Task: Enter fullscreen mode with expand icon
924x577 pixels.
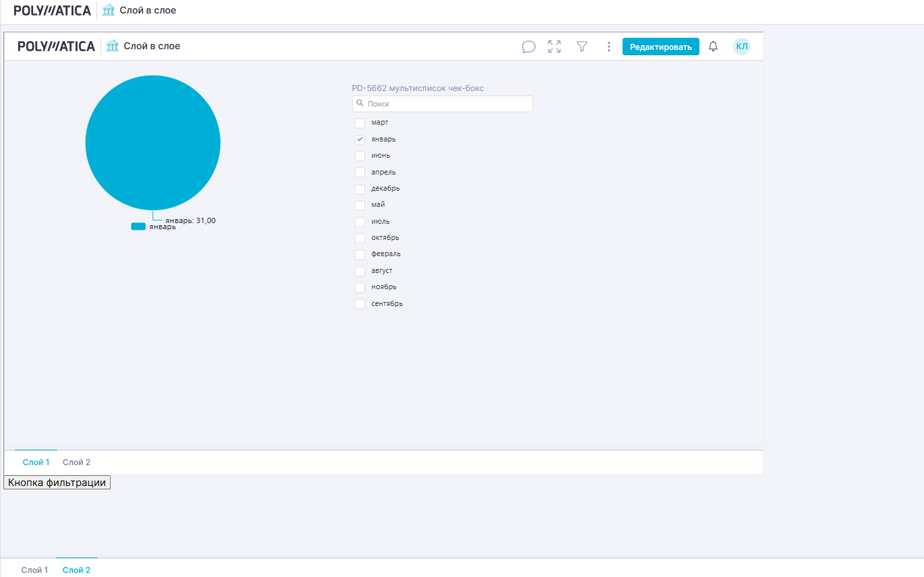Action: click(x=554, y=47)
